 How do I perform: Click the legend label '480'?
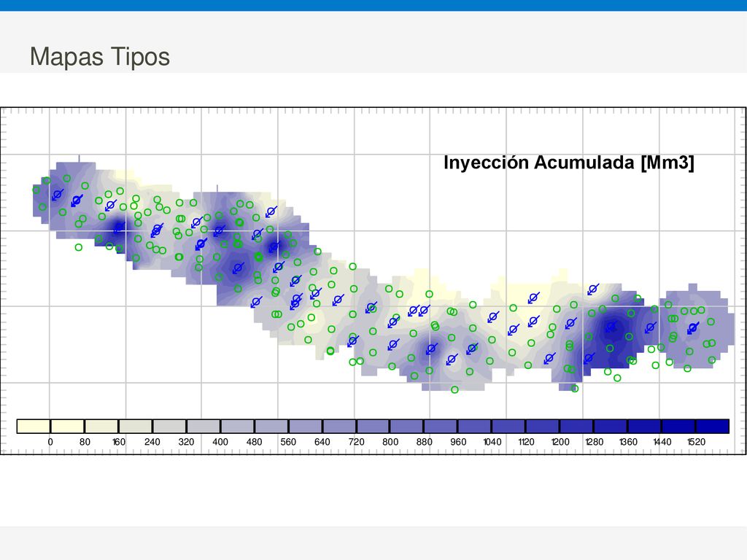tap(255, 442)
